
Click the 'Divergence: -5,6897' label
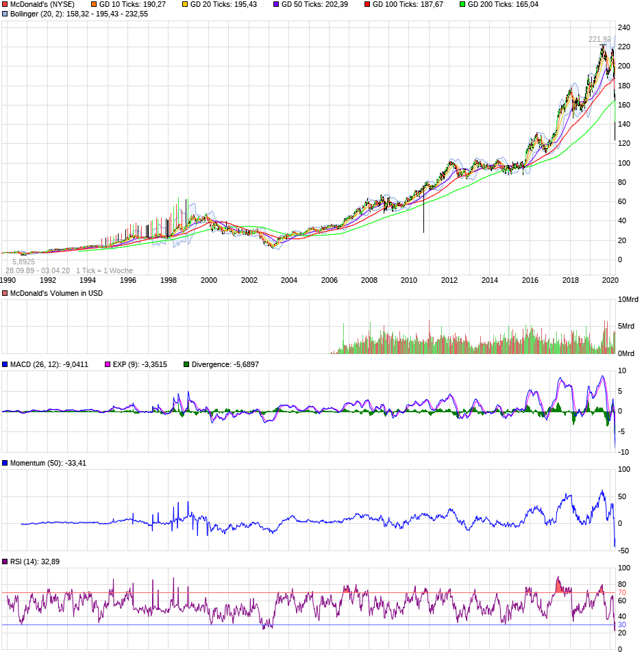click(x=225, y=364)
